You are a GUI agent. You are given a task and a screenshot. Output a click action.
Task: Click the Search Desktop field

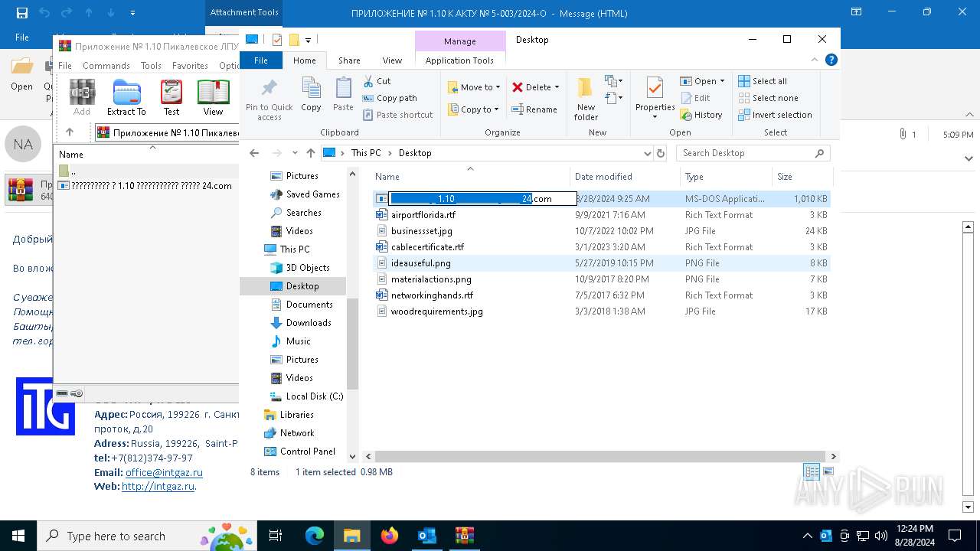[x=753, y=153]
